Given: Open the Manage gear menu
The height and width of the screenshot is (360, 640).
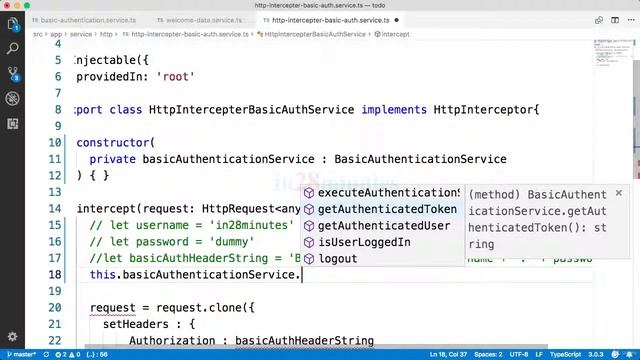Looking at the screenshot, I should 13,336.
